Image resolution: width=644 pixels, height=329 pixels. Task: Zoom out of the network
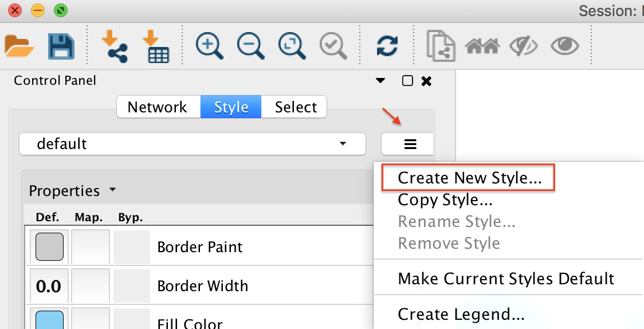click(251, 46)
